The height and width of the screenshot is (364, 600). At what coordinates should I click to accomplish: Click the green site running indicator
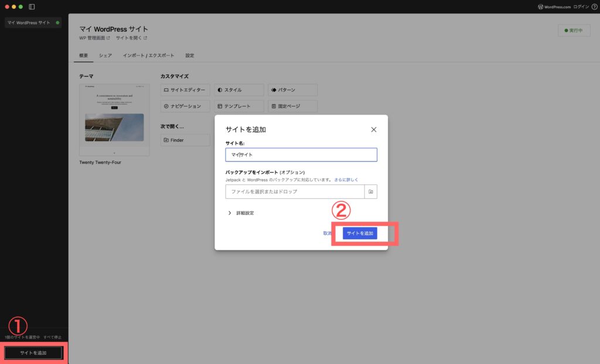[x=57, y=23]
